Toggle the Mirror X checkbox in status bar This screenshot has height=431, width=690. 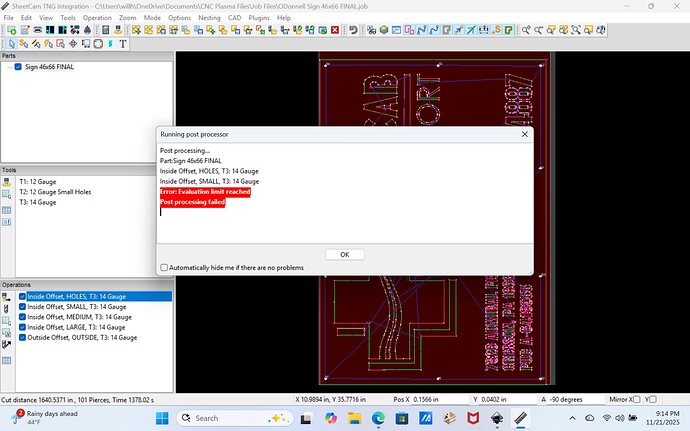click(636, 399)
